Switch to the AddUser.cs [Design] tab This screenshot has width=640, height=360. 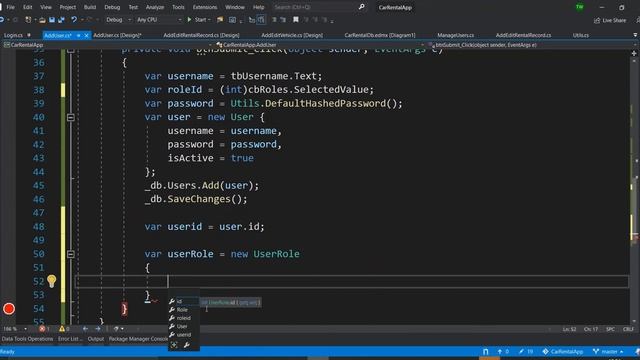pos(117,36)
